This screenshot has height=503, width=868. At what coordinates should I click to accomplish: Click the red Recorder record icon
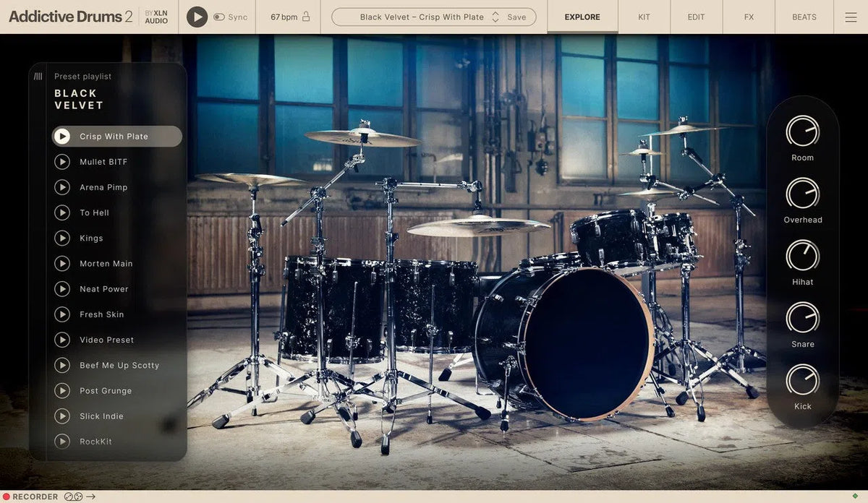6,496
